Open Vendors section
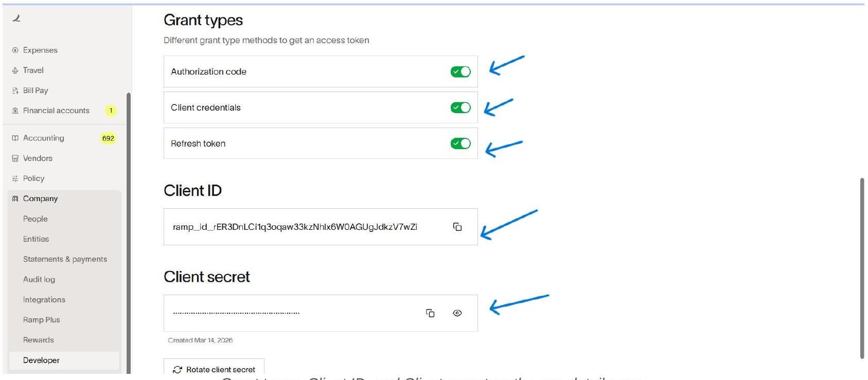 pyautogui.click(x=38, y=158)
